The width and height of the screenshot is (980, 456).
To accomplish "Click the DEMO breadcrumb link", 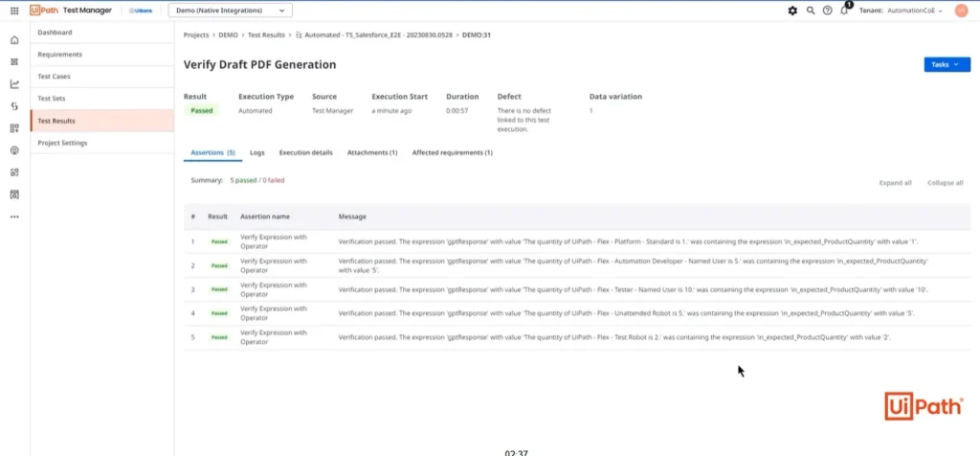I will coord(228,35).
